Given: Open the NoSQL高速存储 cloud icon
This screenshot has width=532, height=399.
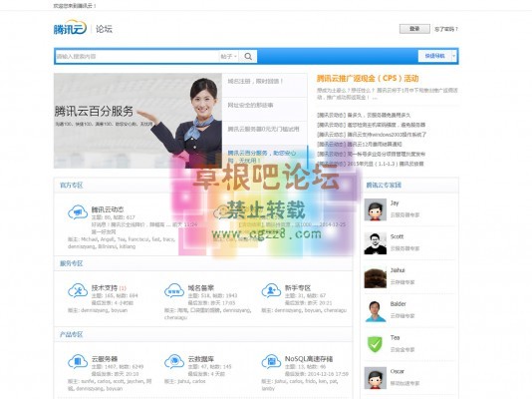Looking at the screenshot, I should click(271, 362).
